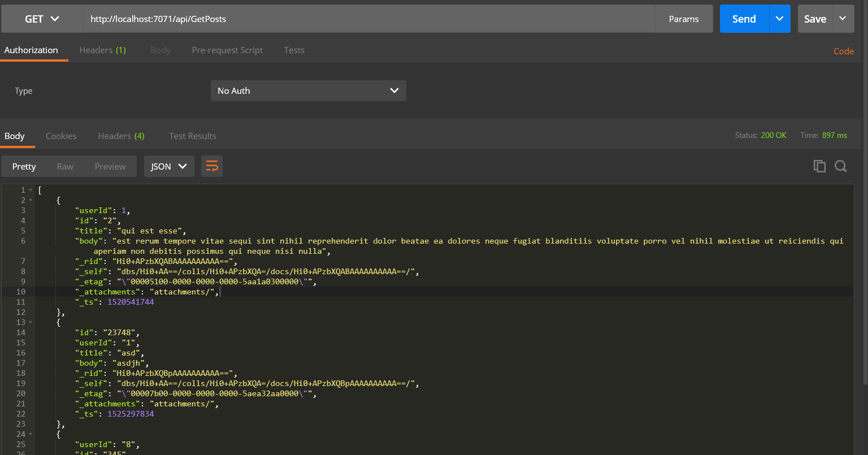Click the Type label in Authorization

[x=24, y=90]
